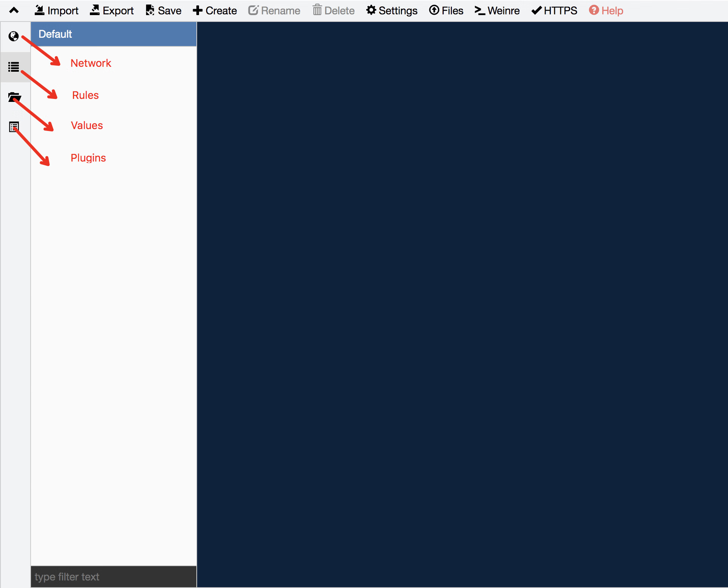This screenshot has height=588, width=728.
Task: Click the Settings gear icon
Action: [371, 11]
